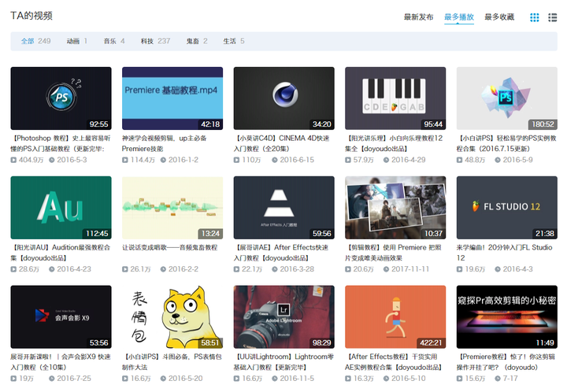Click play count icon beside 110万

[x=236, y=160]
